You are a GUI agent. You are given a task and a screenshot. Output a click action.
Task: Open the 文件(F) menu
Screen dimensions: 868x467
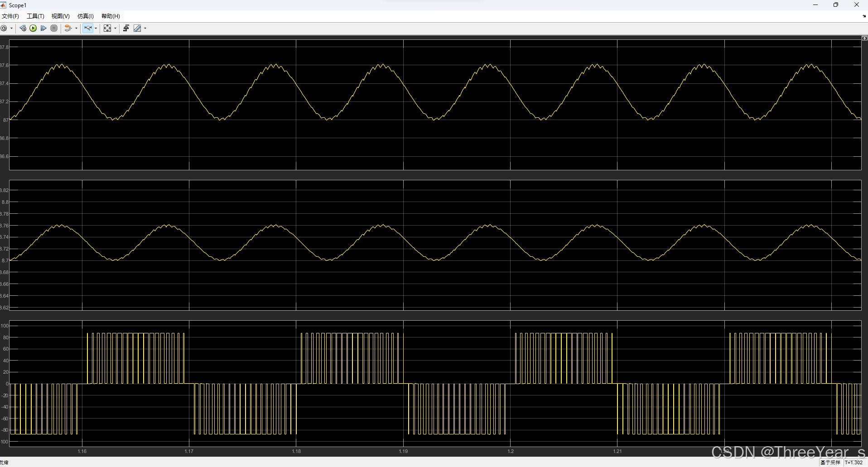(10, 16)
